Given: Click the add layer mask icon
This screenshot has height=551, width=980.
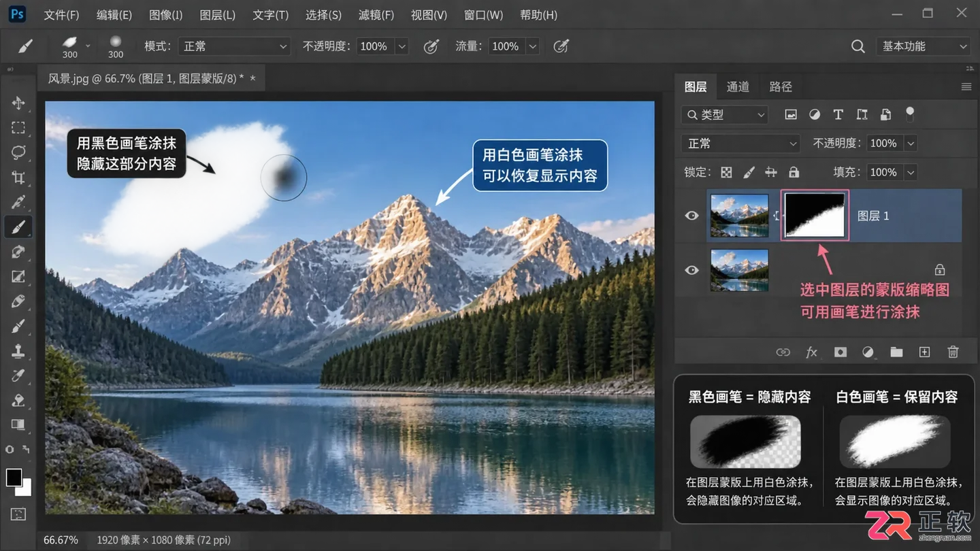Looking at the screenshot, I should (840, 352).
